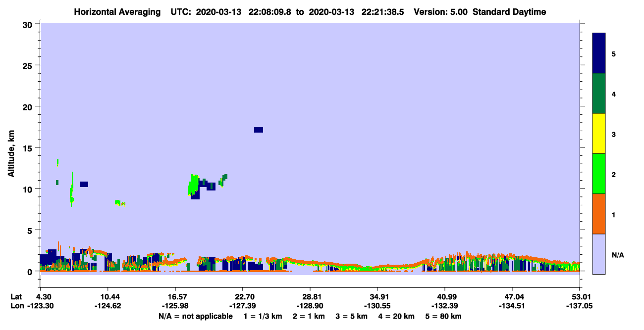Click the dark green color bar segment 4
Image resolution: width=644 pixels, height=330 pixels.
599,94
